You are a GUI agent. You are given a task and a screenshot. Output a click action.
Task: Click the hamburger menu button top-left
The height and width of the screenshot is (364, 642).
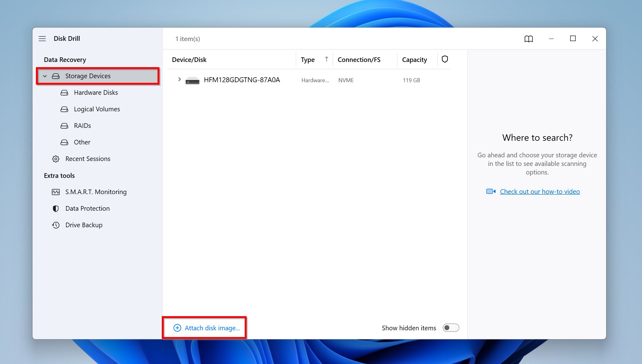coord(42,38)
